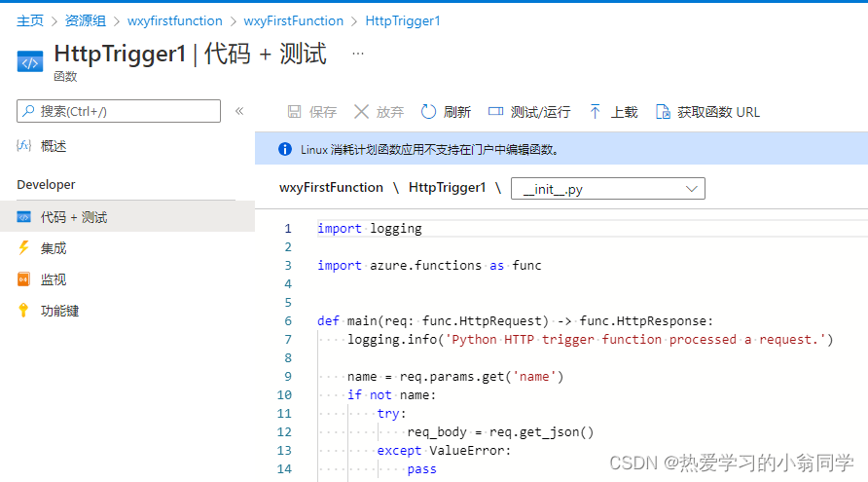Click the Linux consumption plan banner message
Image resolution: width=868 pixels, height=482 pixels.
(429, 150)
